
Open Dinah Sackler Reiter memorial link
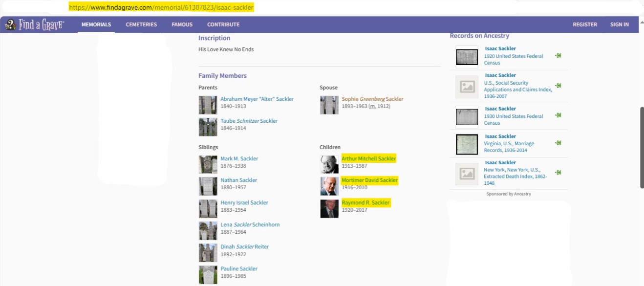(244, 246)
